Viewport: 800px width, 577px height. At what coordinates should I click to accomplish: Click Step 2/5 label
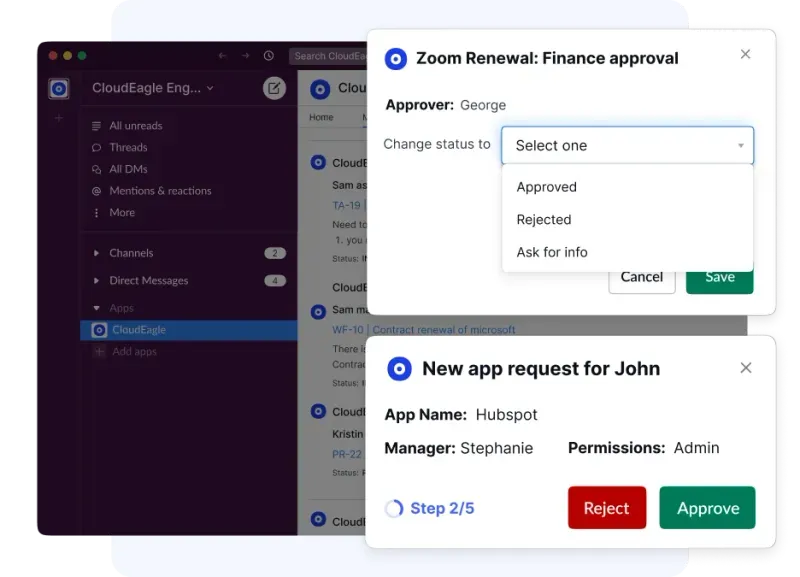(442, 508)
